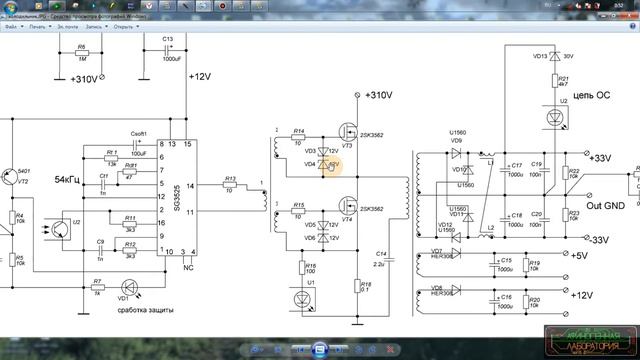This screenshot has width=640, height=360.
Task: Click the сработка защиты caption
Action: 145,310
